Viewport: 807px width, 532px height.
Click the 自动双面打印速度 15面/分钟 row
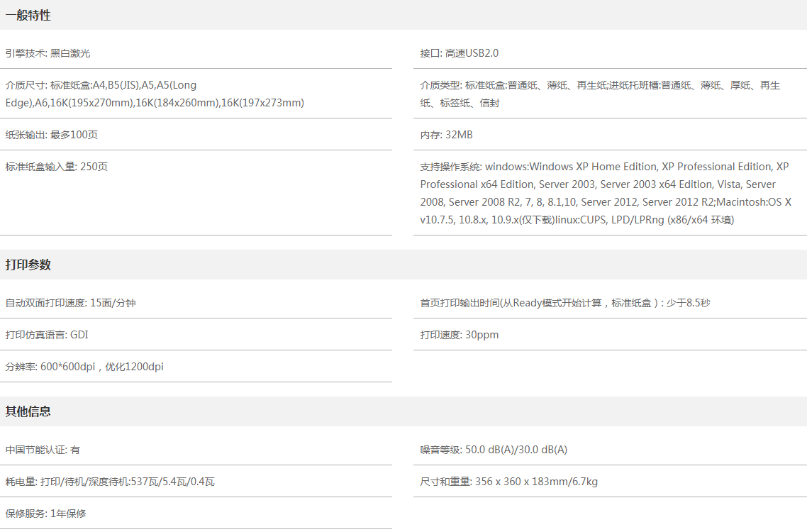pyautogui.click(x=71, y=303)
